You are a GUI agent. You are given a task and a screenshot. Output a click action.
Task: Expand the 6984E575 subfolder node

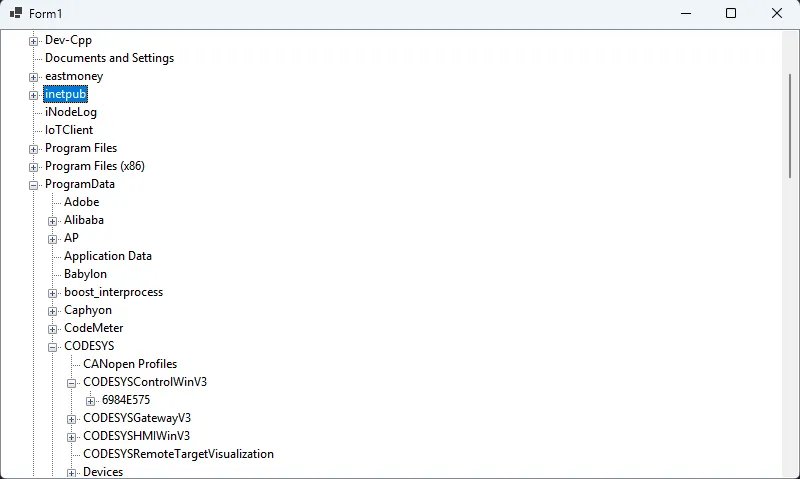point(91,401)
